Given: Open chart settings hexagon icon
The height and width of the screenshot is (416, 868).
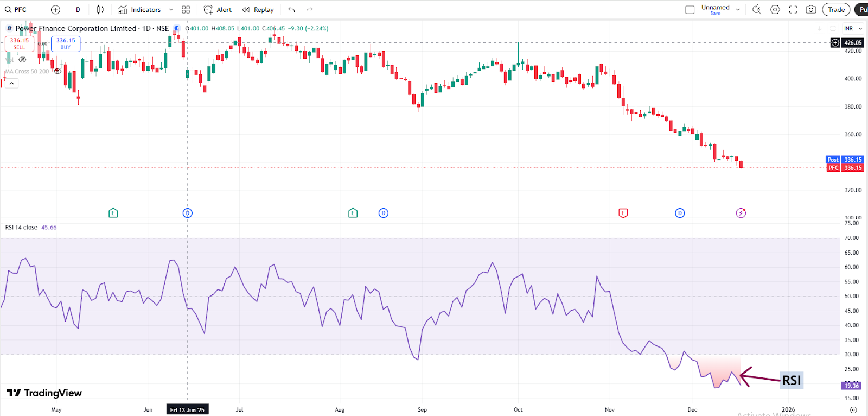Looking at the screenshot, I should pyautogui.click(x=775, y=10).
